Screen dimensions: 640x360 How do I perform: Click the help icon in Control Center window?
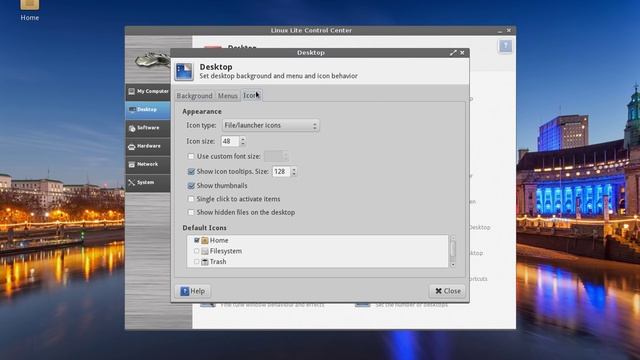coord(505,46)
